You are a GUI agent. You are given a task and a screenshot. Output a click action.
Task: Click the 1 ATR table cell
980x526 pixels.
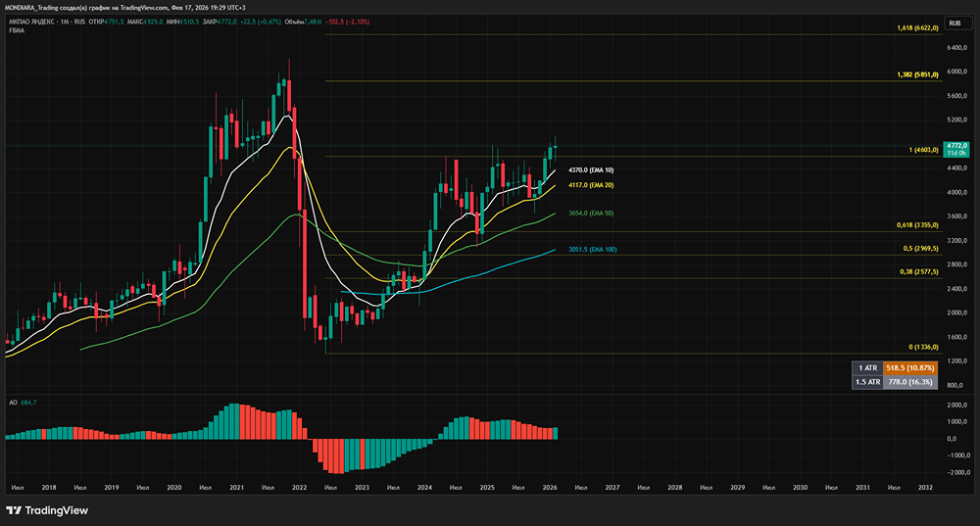(867, 368)
